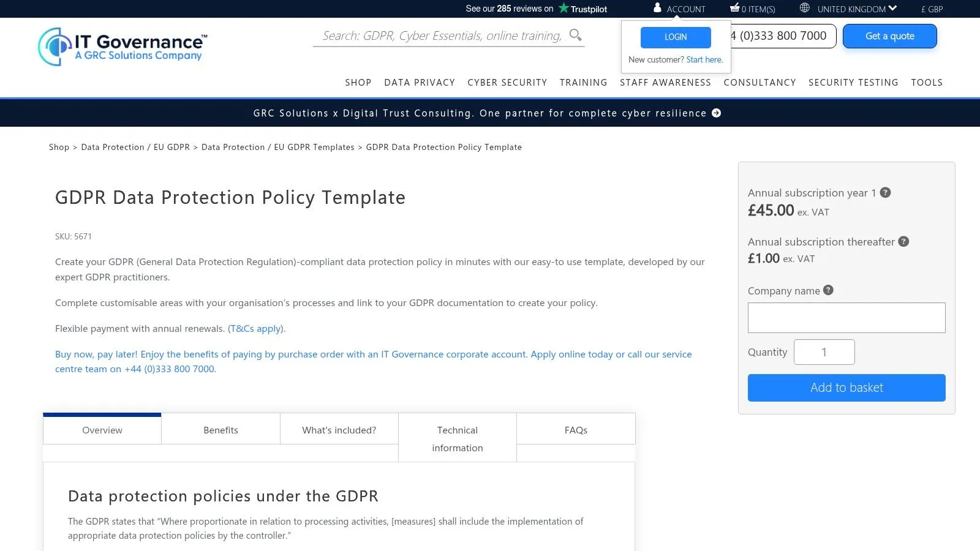Switch to the Benefits tab
This screenshot has height=551, width=980.
click(x=221, y=429)
